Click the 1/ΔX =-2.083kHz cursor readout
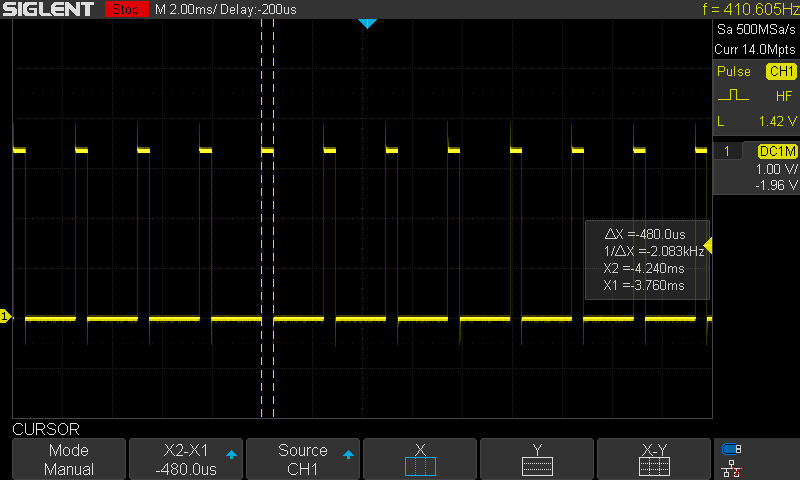This screenshot has width=800, height=480. tap(654, 251)
